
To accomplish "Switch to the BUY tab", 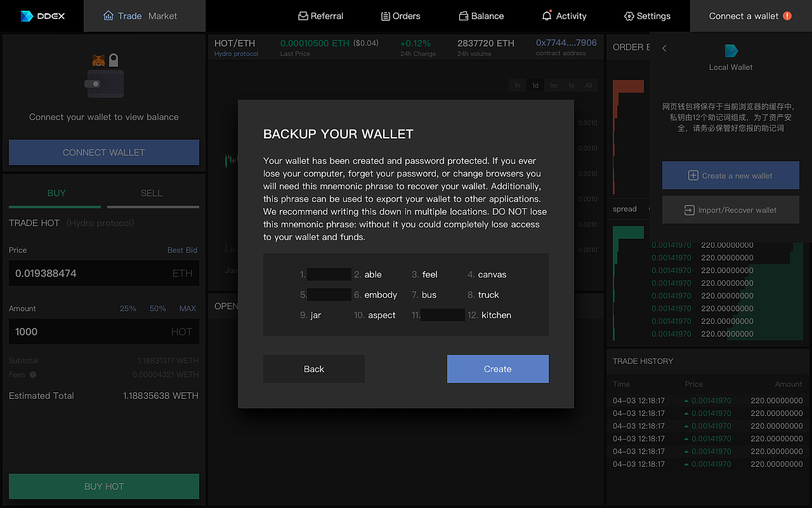I will pyautogui.click(x=56, y=193).
